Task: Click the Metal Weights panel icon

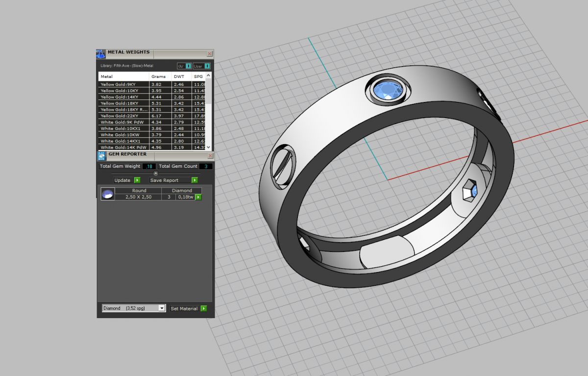Action: click(101, 54)
